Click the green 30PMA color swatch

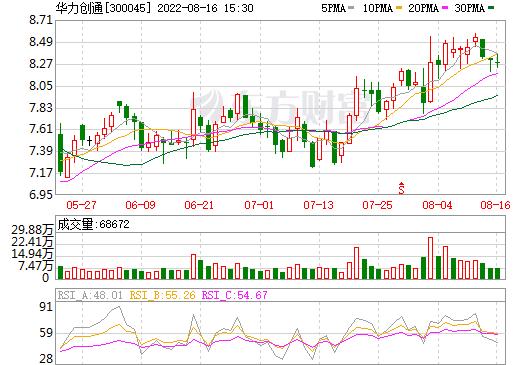pos(491,8)
